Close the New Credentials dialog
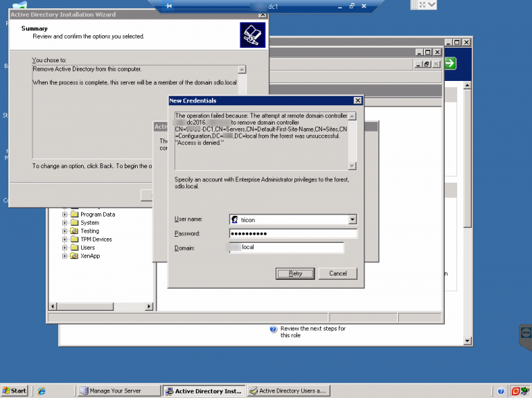This screenshot has width=532, height=398. [357, 100]
